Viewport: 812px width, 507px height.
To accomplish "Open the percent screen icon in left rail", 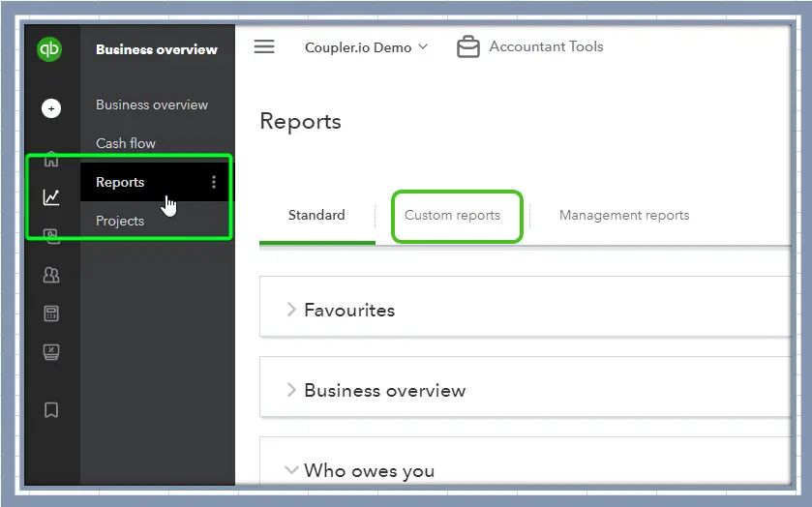I will click(x=51, y=352).
